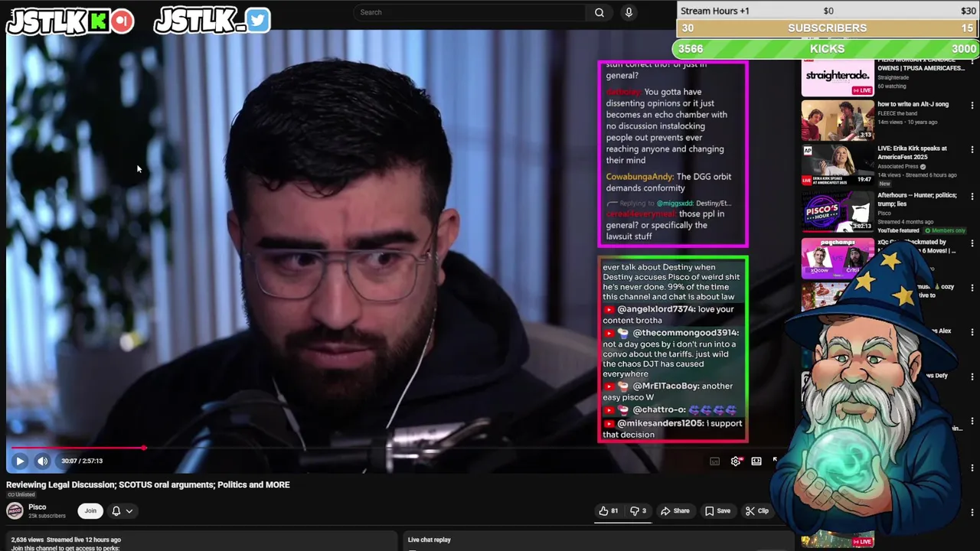Click 'Afterhours -- Hunter; politics' title
980x551 pixels.
click(917, 200)
